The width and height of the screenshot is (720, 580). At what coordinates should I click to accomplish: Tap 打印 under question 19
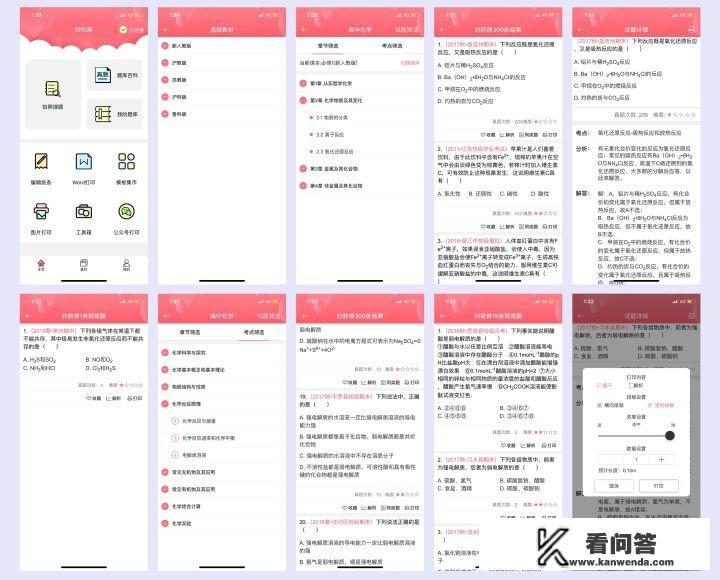(x=412, y=507)
